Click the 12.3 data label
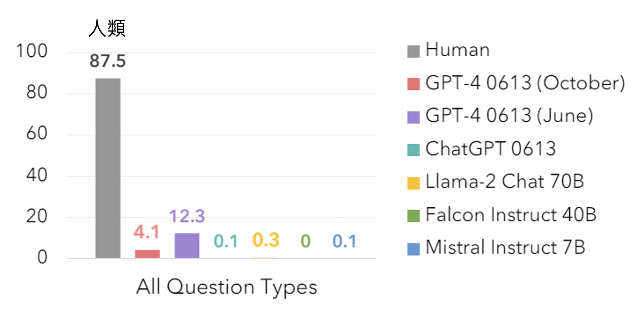 (x=187, y=217)
